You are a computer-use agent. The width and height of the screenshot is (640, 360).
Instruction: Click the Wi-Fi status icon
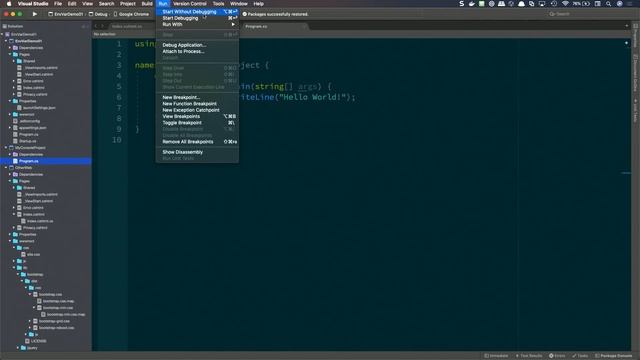click(565, 4)
